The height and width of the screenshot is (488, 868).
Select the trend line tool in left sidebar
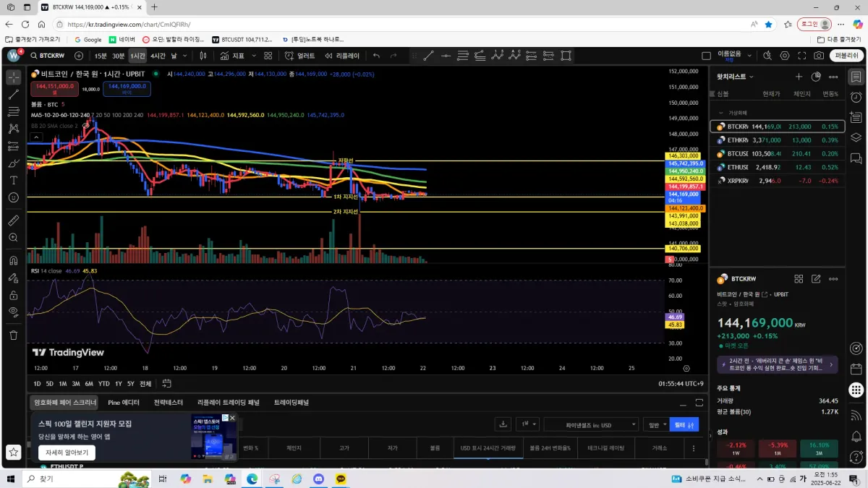pos(14,95)
